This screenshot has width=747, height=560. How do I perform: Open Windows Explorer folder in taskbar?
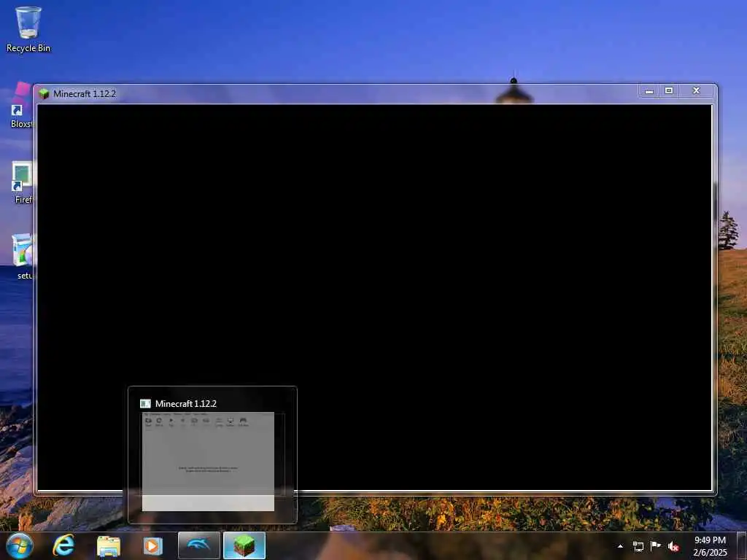[109, 545]
